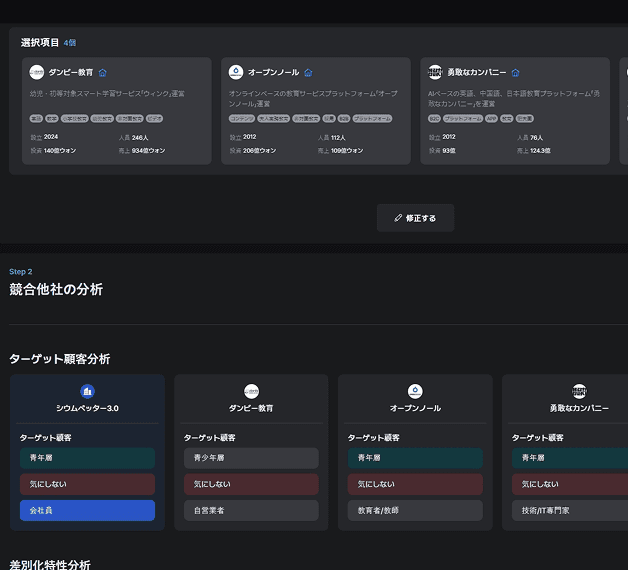The width and height of the screenshot is (628, 570).
Task: Select 気にしない chip under ダンビー教育
Action: point(251,484)
